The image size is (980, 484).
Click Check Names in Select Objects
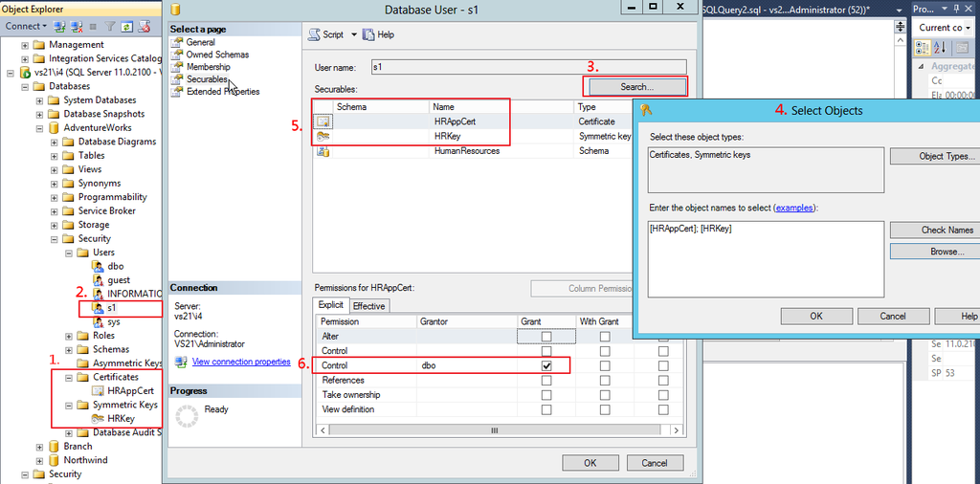(936, 230)
